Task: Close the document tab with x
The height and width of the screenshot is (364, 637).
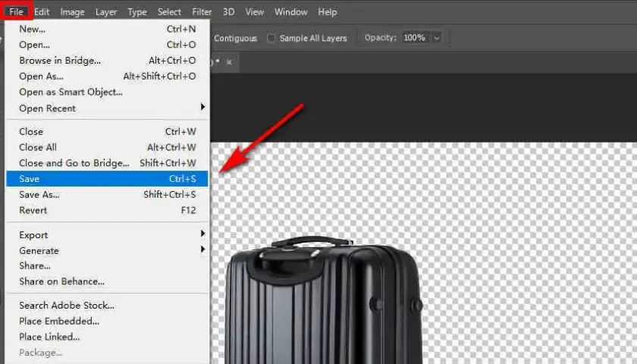Action: click(229, 62)
